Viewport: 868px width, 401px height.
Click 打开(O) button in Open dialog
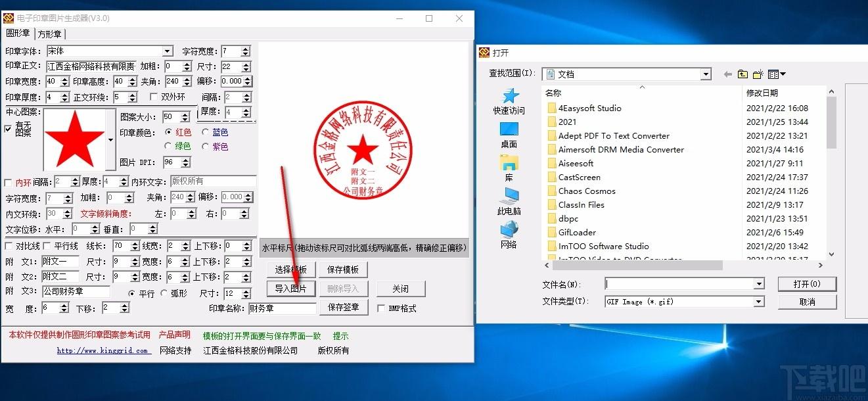pyautogui.click(x=807, y=284)
